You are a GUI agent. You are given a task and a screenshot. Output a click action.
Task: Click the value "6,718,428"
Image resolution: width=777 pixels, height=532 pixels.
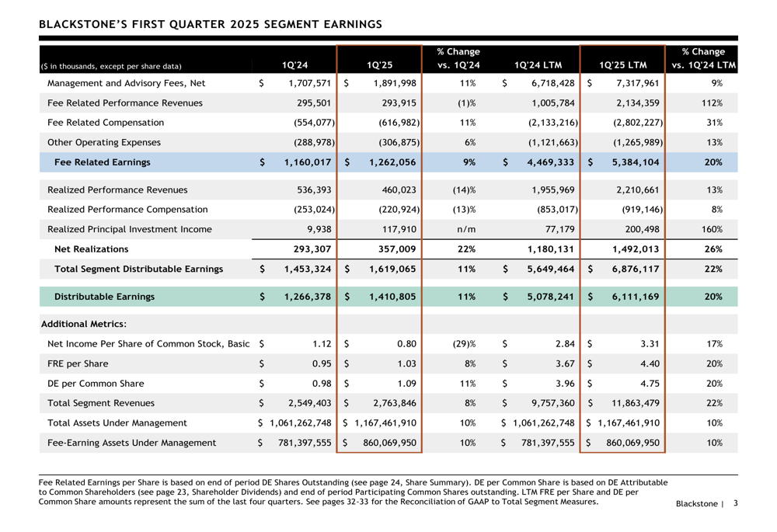(x=553, y=83)
